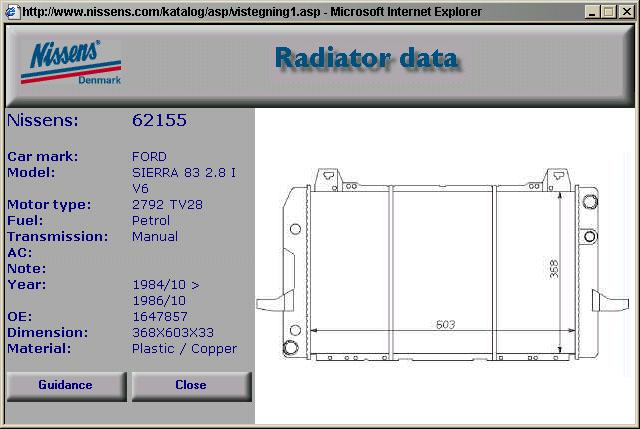Click the FORD car mark value
The image size is (640, 429).
[149, 157]
